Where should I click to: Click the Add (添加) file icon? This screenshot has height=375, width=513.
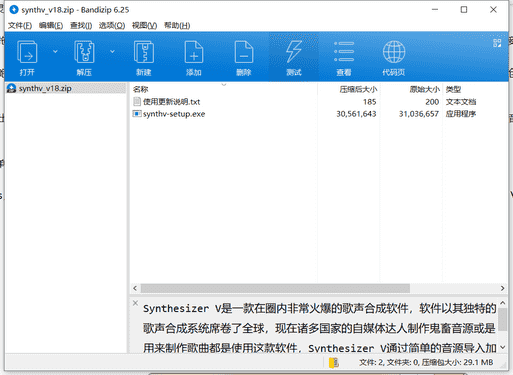point(194,52)
